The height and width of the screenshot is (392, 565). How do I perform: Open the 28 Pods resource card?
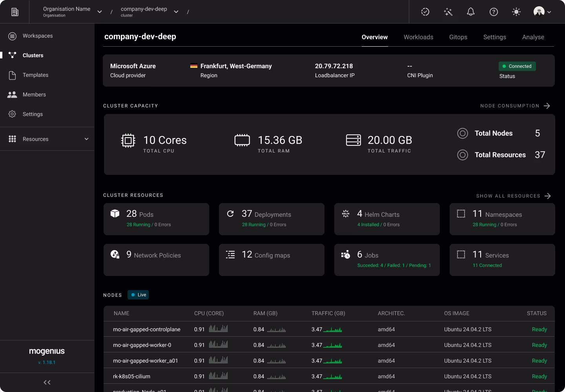156,219
